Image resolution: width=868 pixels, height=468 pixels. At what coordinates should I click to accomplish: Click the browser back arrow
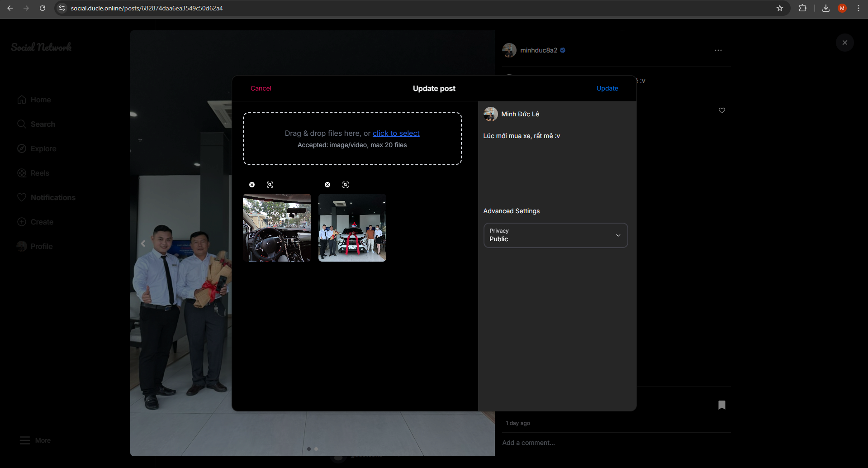[x=10, y=8]
